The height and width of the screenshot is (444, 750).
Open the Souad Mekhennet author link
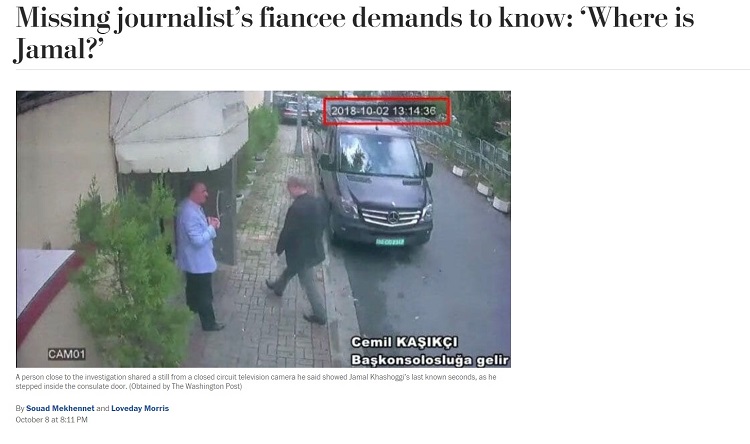(x=60, y=408)
